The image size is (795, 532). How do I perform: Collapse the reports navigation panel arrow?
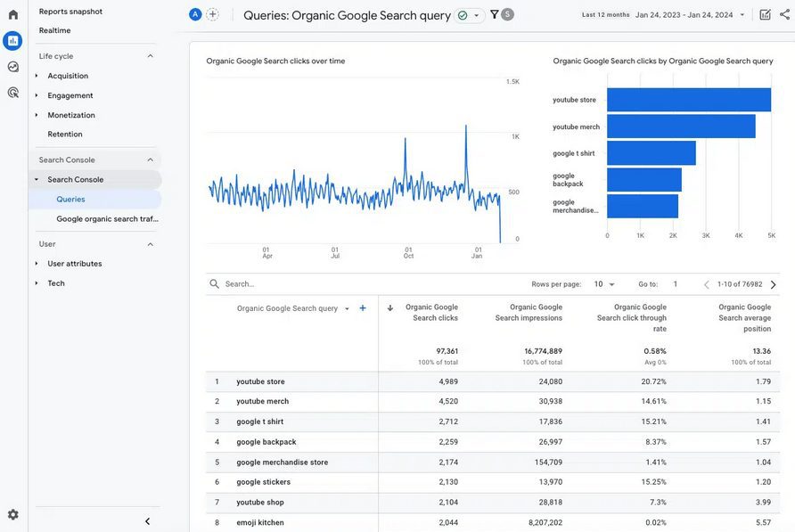pos(148,521)
